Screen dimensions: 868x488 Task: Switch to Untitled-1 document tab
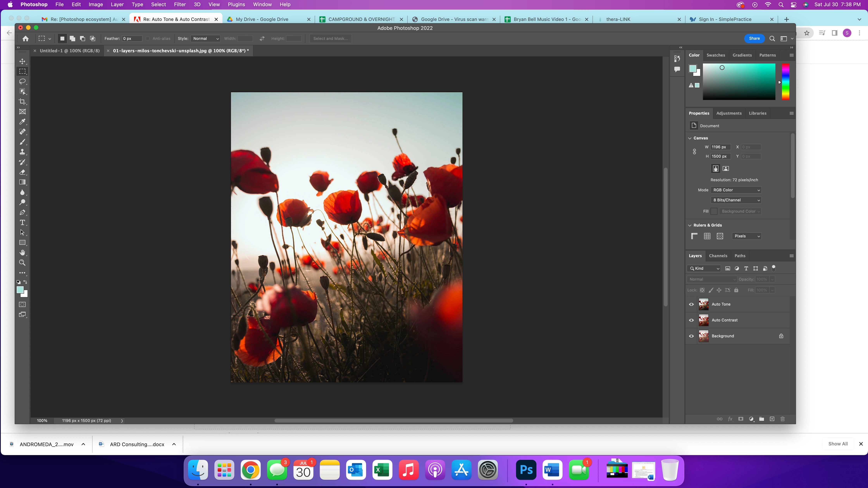[69, 51]
